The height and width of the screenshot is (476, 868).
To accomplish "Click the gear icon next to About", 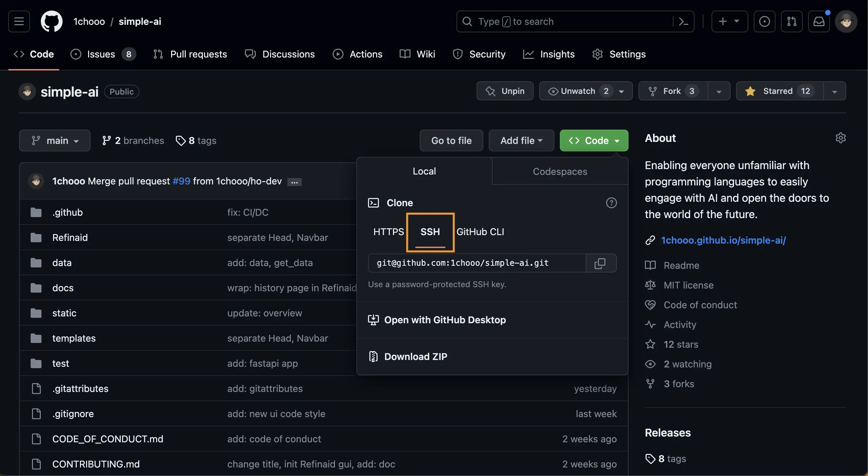I will point(840,138).
